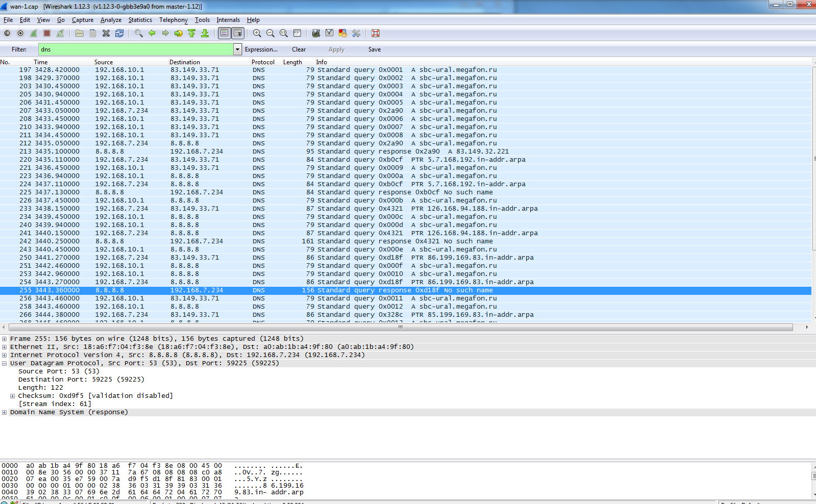Image resolution: width=816 pixels, height=504 pixels.
Task: Toggle auto scroll in live capture
Action: point(238,33)
